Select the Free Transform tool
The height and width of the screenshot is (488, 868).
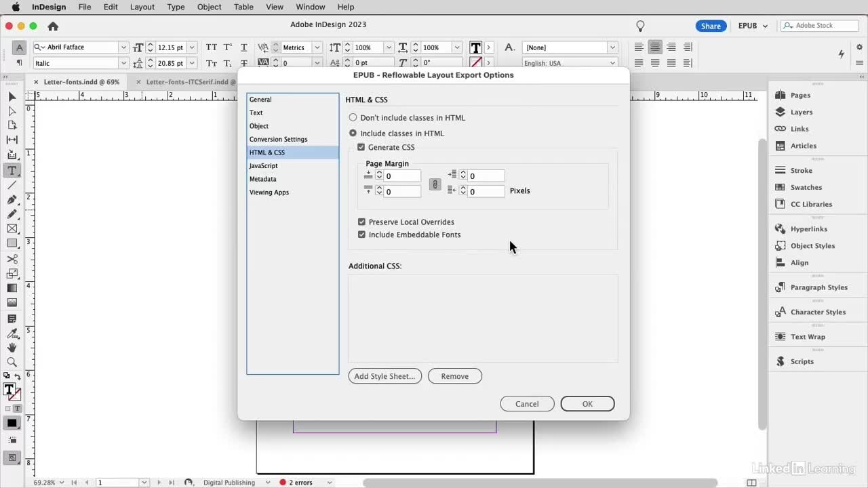12,274
